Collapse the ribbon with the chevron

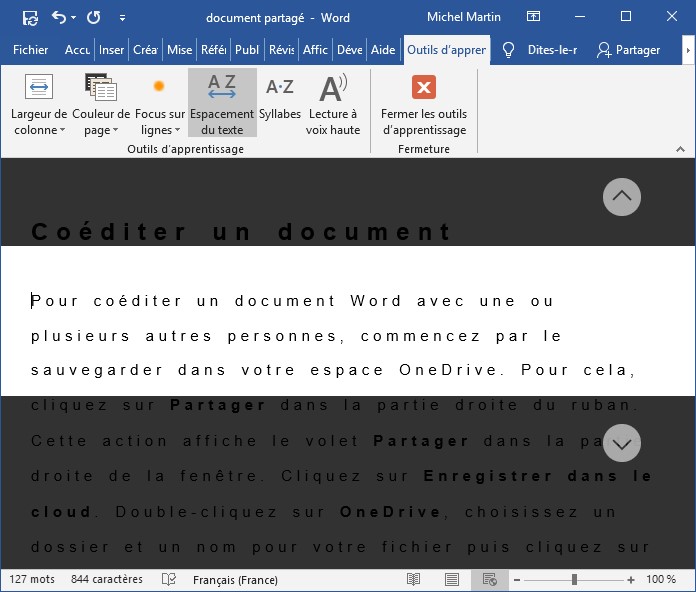tap(681, 150)
